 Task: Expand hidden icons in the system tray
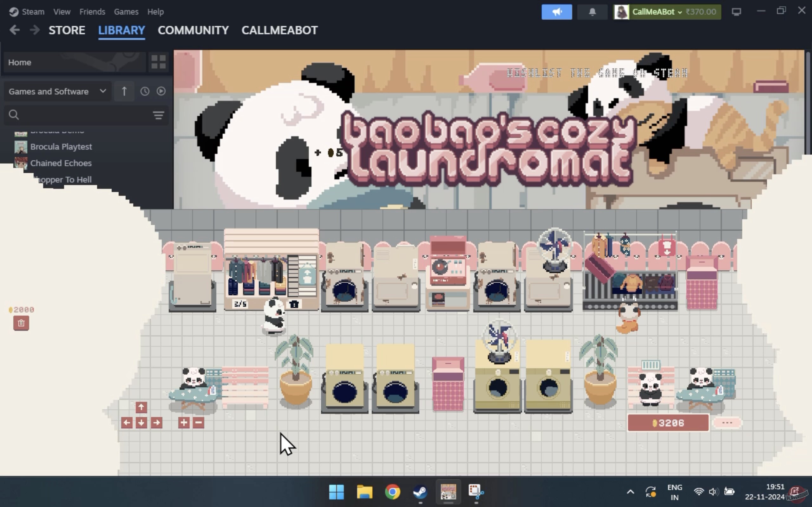(630, 492)
